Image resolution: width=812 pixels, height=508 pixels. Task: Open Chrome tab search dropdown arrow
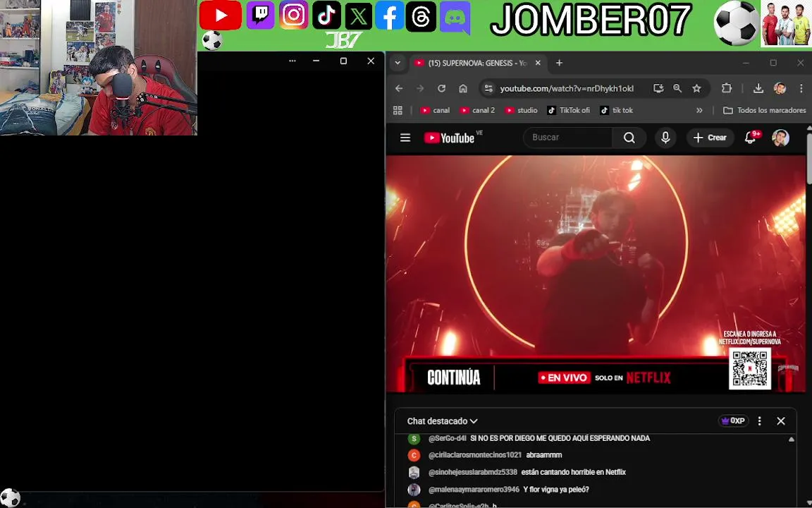click(x=398, y=63)
